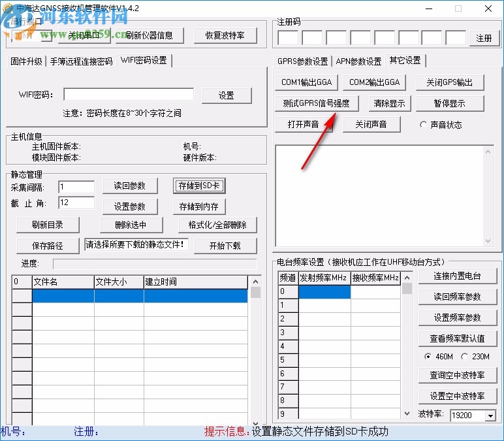This screenshot has width=504, height=441.
Task: Click output log scrollbar up arrow
Action: click(488, 151)
